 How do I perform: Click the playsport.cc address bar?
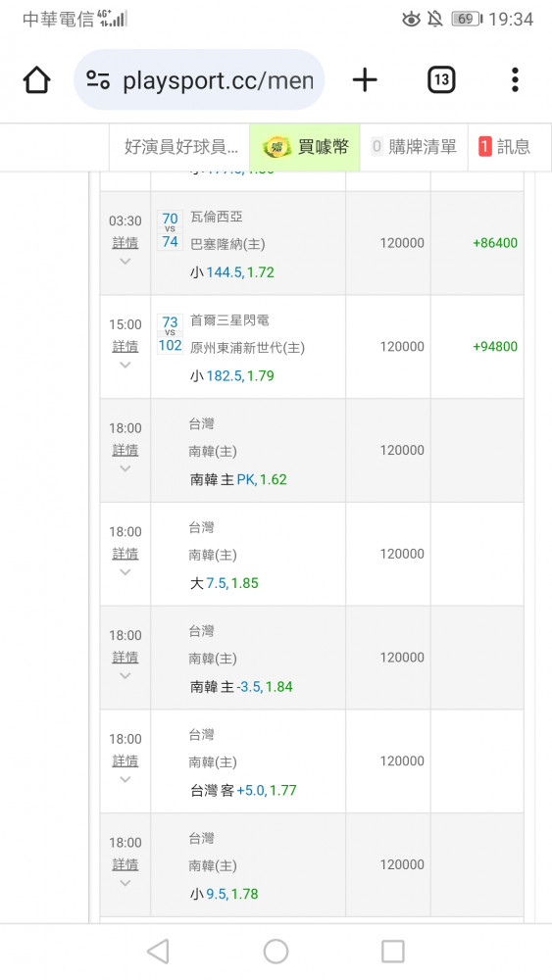(x=199, y=80)
